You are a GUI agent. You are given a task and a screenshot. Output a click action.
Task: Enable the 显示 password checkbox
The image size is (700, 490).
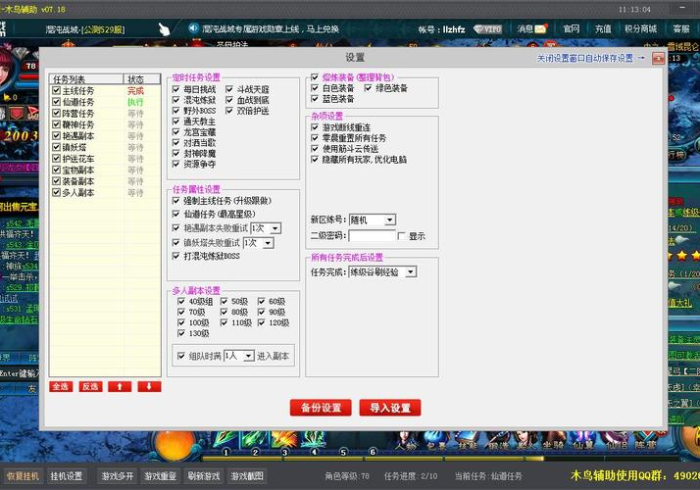[x=402, y=236]
